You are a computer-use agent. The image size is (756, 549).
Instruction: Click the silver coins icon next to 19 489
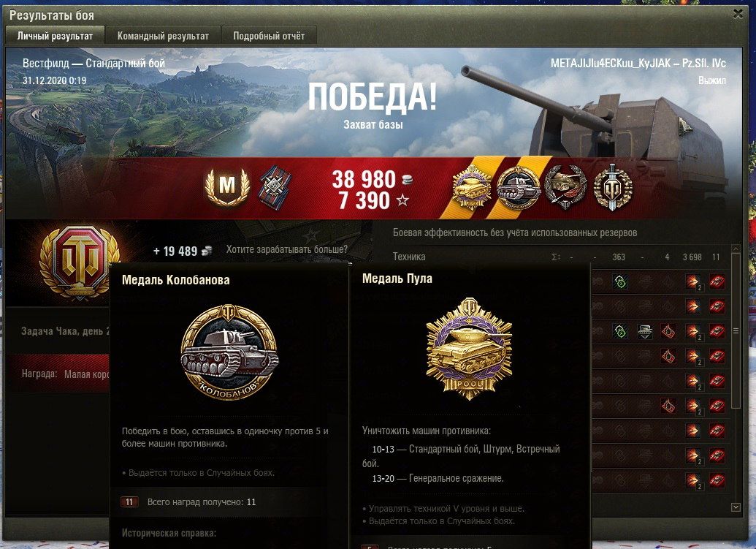(x=207, y=251)
